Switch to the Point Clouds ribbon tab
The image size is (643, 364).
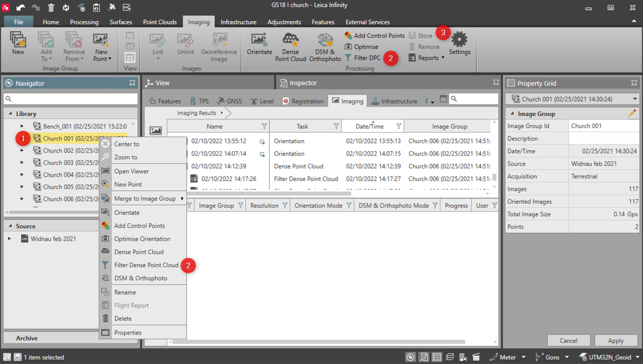tap(160, 22)
